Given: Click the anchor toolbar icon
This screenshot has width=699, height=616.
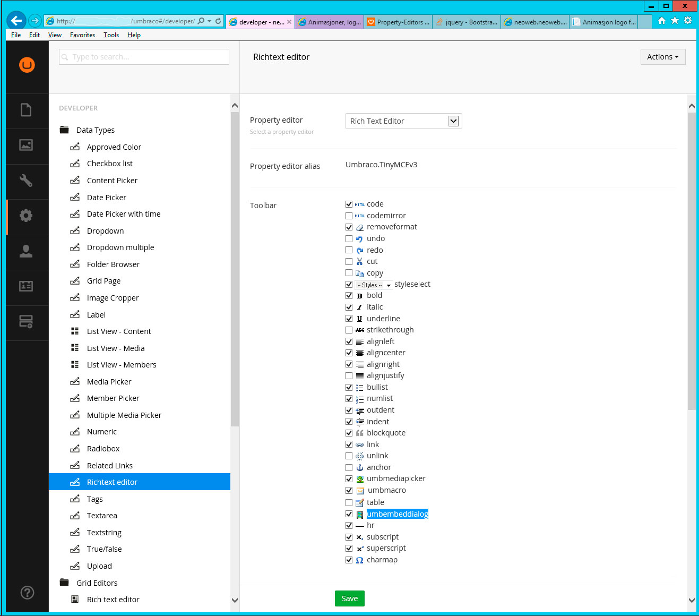Looking at the screenshot, I should (359, 467).
